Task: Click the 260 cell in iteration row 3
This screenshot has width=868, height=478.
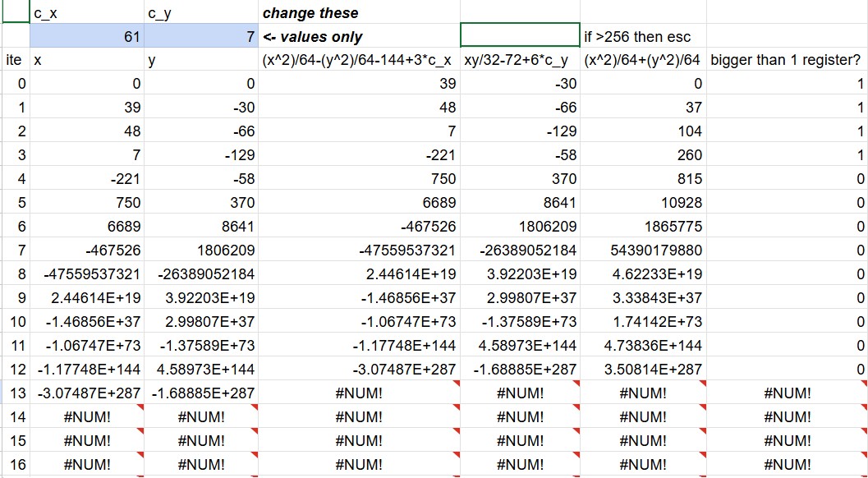Action: point(643,154)
